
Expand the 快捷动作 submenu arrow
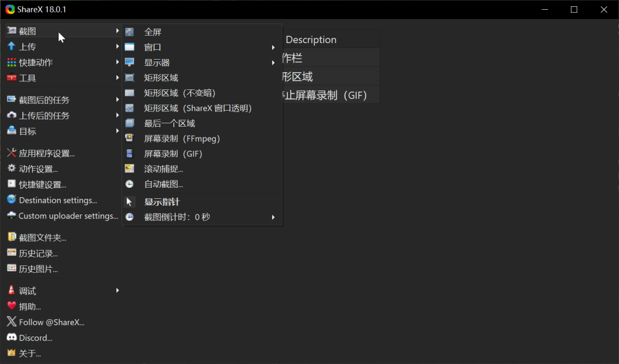(x=117, y=62)
